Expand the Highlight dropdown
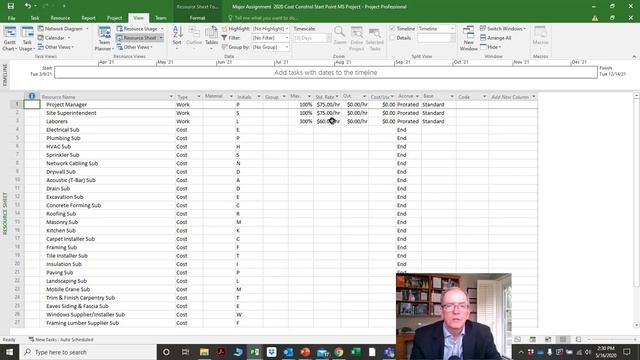The image size is (640, 360). click(x=287, y=29)
